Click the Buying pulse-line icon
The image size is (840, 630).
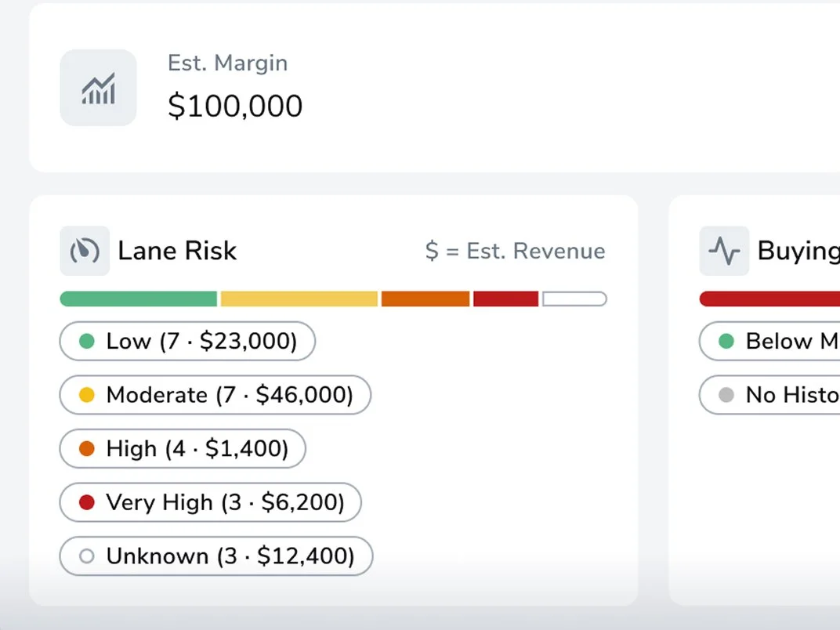(x=724, y=251)
